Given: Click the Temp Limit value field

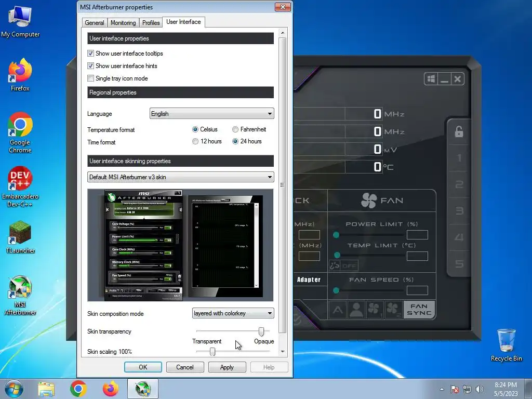Looking at the screenshot, I should pyautogui.click(x=417, y=256).
